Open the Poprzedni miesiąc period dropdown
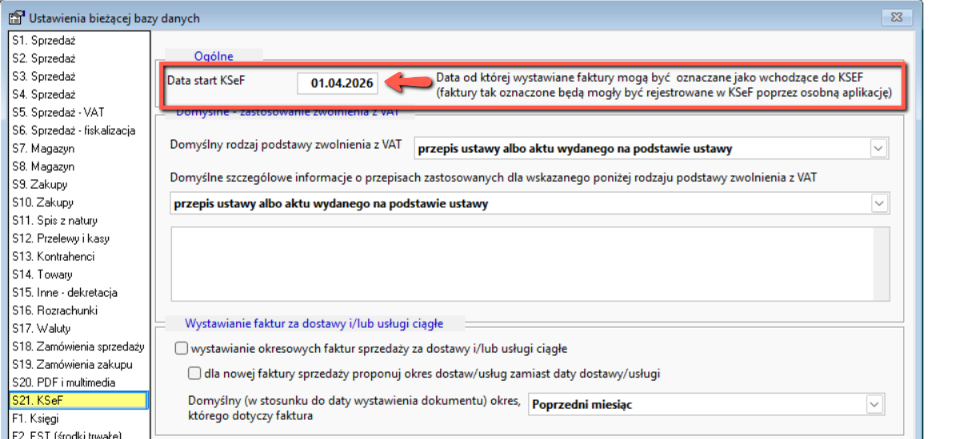Screen dimensions: 968x439 (878, 405)
